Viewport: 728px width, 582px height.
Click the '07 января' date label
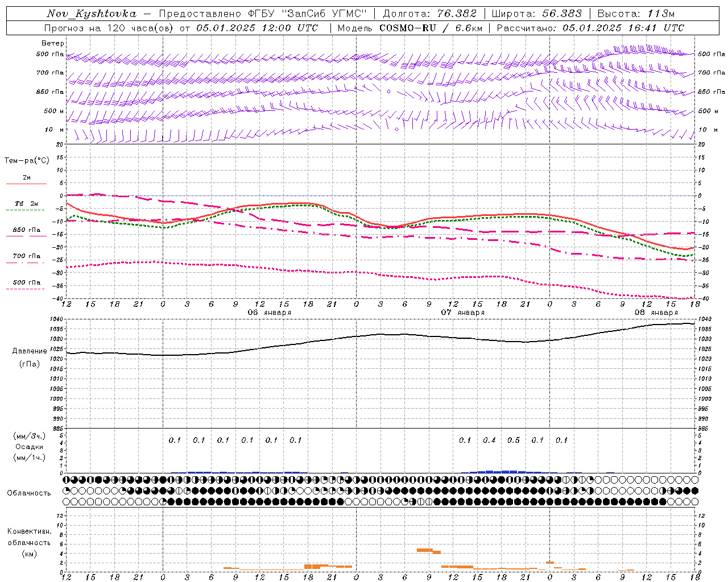tap(463, 313)
